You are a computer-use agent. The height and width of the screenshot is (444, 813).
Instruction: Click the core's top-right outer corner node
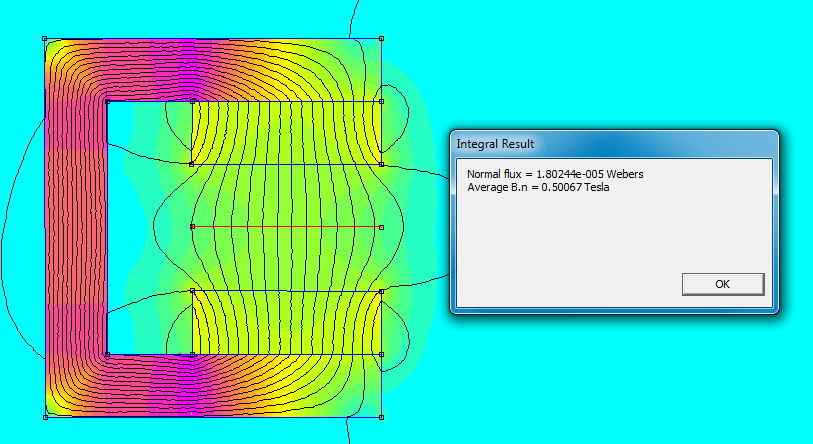(x=382, y=39)
